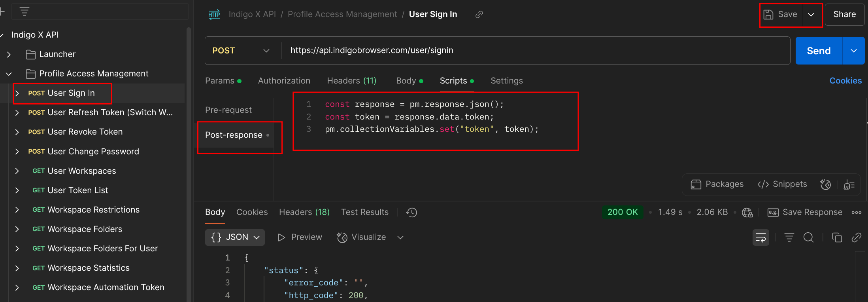Open the response Cookies tab
The width and height of the screenshot is (868, 302).
(x=252, y=212)
